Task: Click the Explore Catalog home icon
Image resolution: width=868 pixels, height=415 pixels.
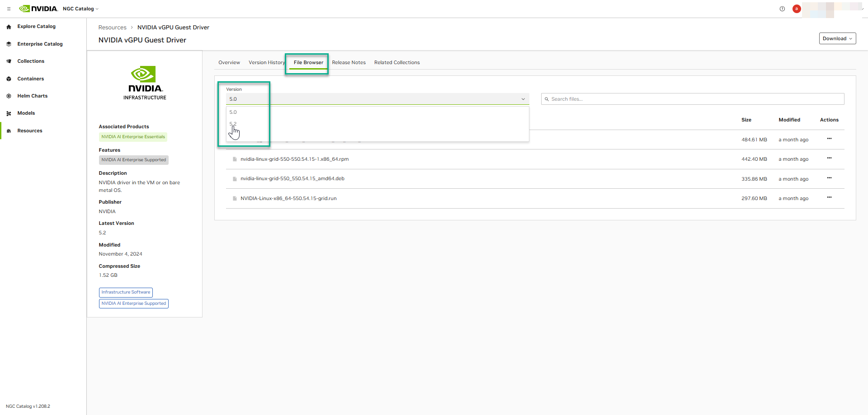Action: click(x=9, y=27)
